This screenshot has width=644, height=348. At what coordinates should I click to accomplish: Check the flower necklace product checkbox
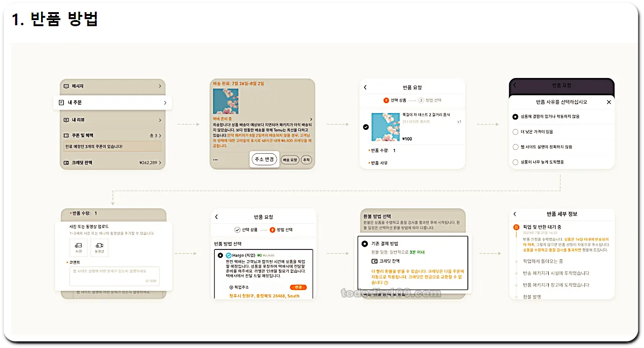pyautogui.click(x=365, y=126)
